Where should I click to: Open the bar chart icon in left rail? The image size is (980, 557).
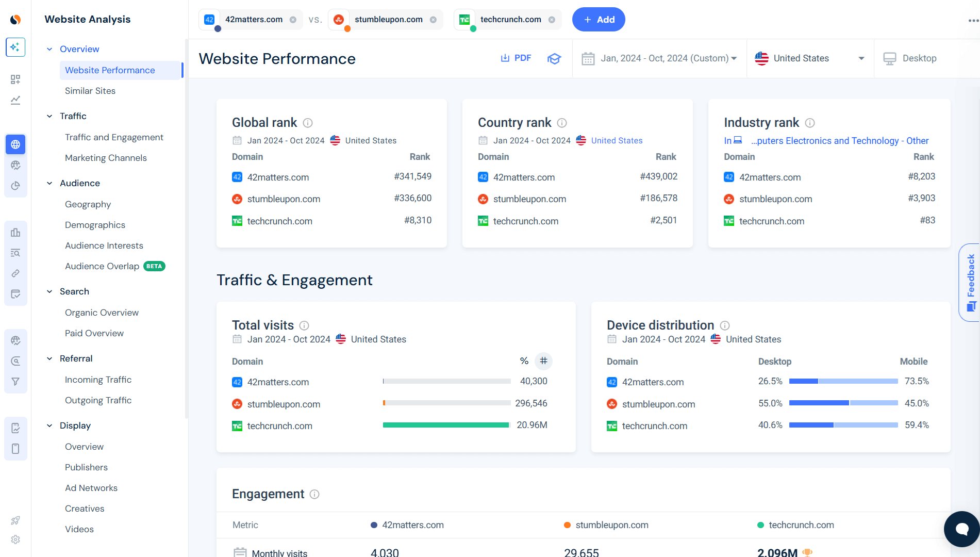click(15, 232)
